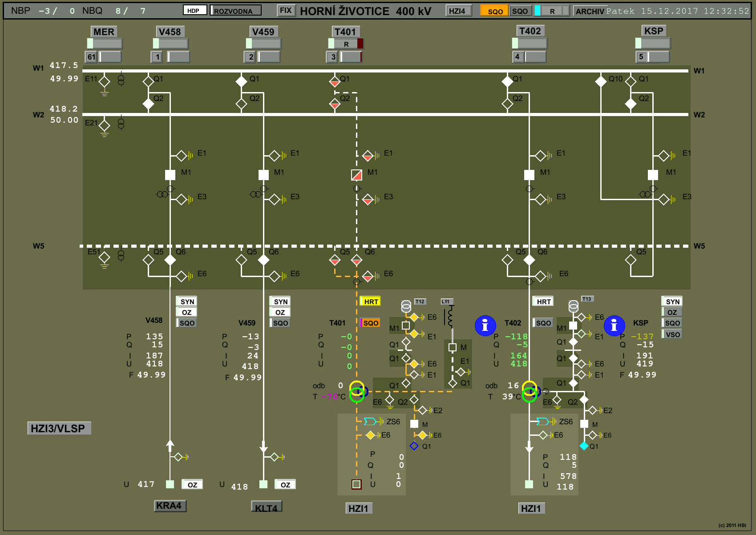
Task: Open the blue info icon beside KSP
Action: coord(614,326)
